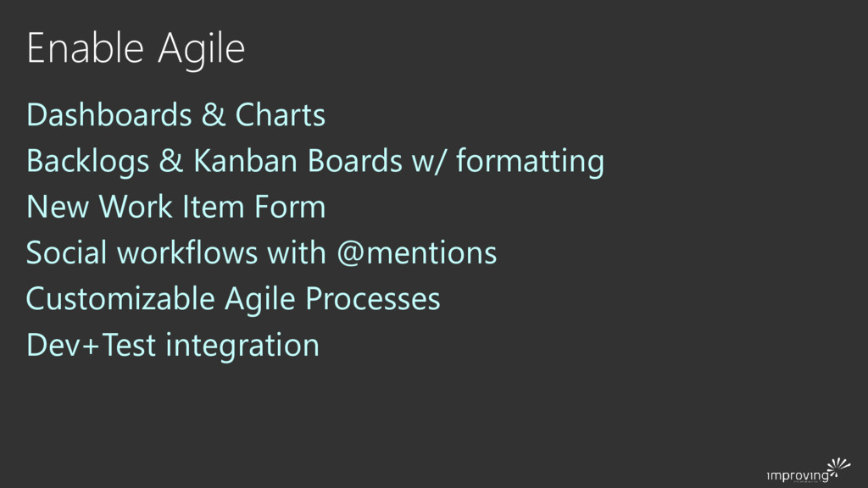Image resolution: width=868 pixels, height=488 pixels.
Task: Click the "@mentions" text
Action: pyautogui.click(x=416, y=252)
